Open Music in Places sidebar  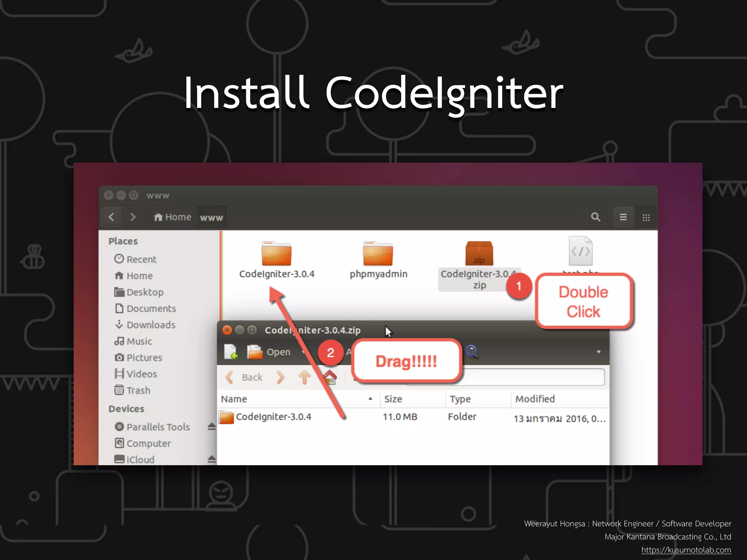(x=133, y=341)
